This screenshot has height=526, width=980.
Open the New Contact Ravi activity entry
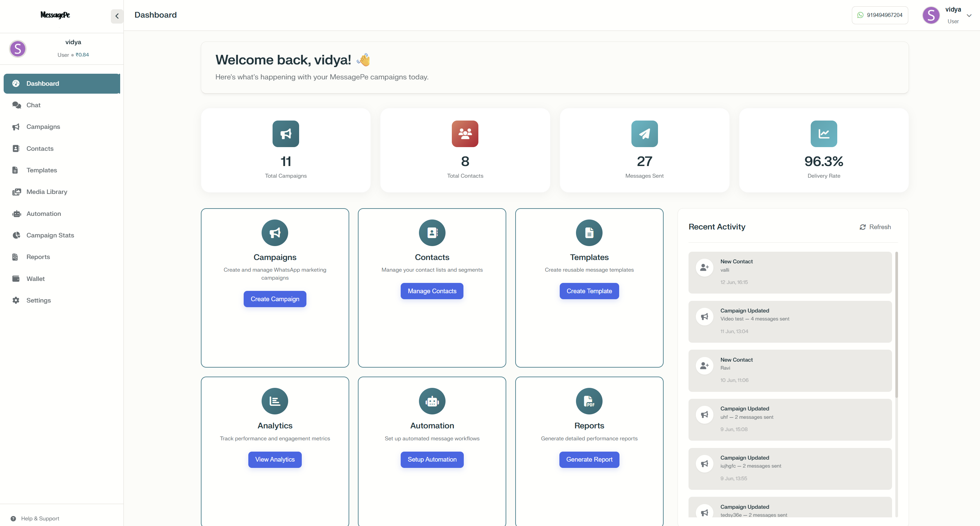point(790,371)
